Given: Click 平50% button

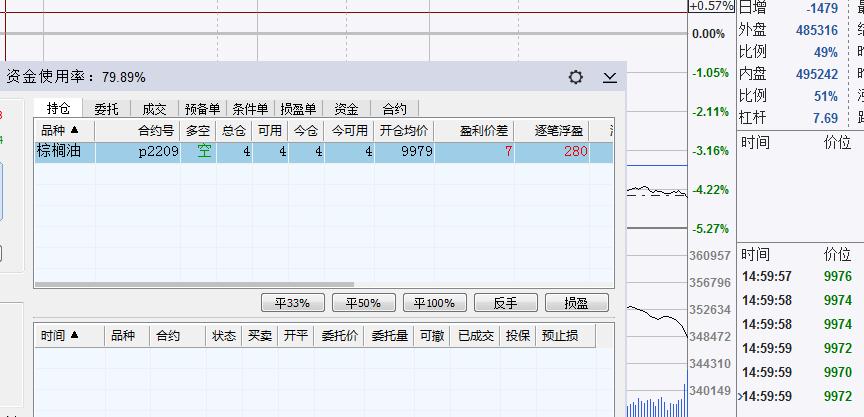Looking at the screenshot, I should [364, 303].
